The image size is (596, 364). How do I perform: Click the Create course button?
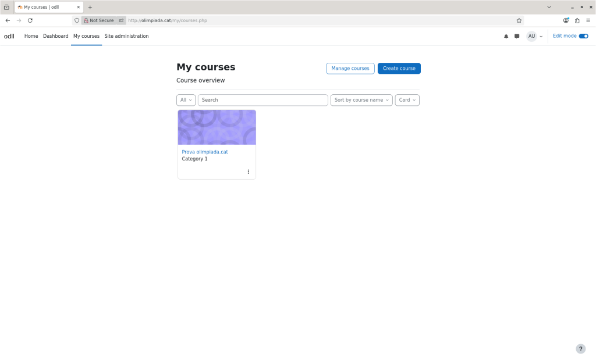(399, 69)
